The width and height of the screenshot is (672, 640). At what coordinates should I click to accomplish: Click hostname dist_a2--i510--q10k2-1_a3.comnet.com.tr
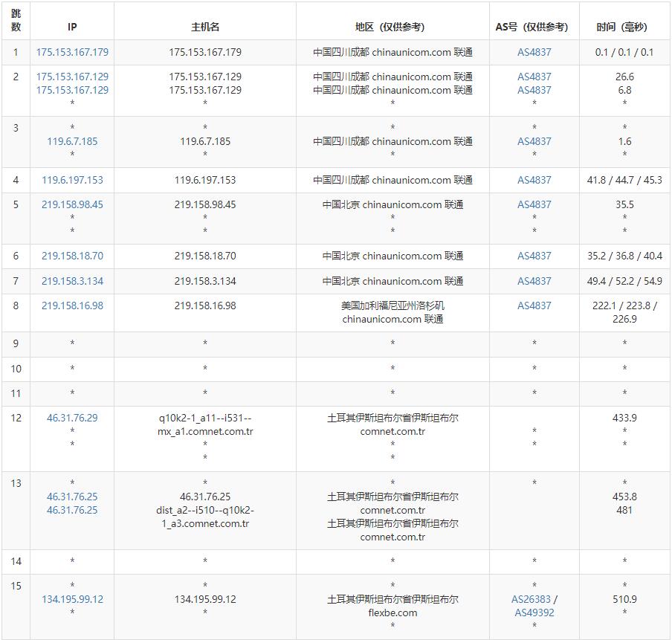pos(205,517)
